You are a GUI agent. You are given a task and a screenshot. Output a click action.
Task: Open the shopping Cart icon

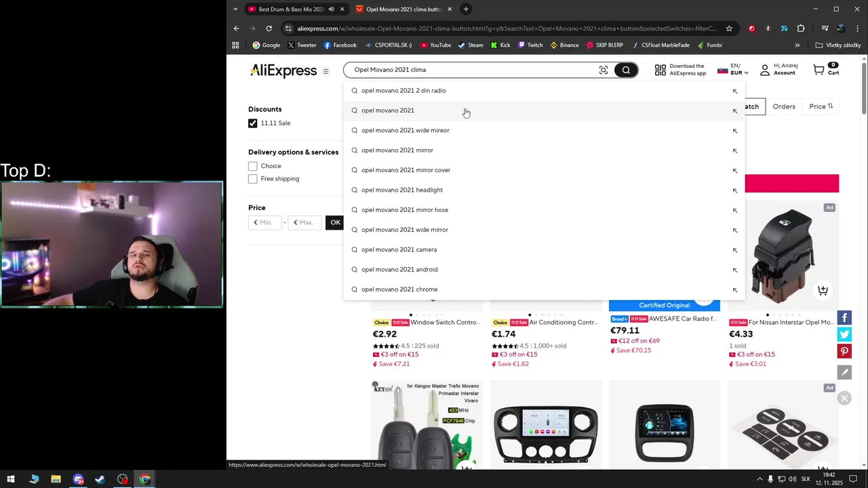(818, 70)
